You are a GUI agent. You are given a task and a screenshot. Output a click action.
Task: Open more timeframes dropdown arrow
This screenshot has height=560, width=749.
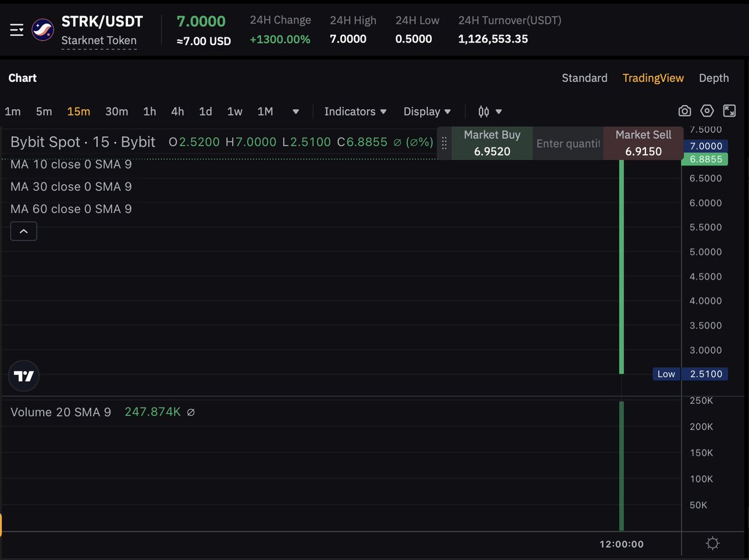click(x=296, y=112)
